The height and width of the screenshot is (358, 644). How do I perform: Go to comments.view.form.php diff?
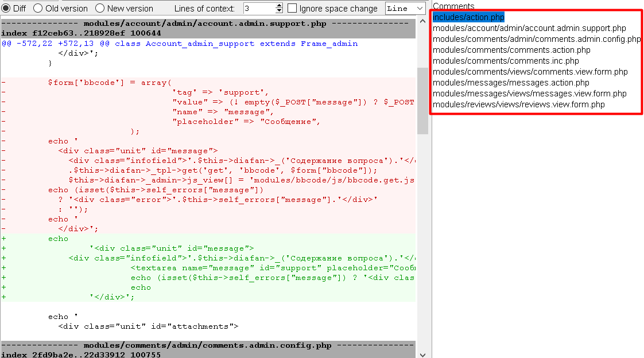530,72
